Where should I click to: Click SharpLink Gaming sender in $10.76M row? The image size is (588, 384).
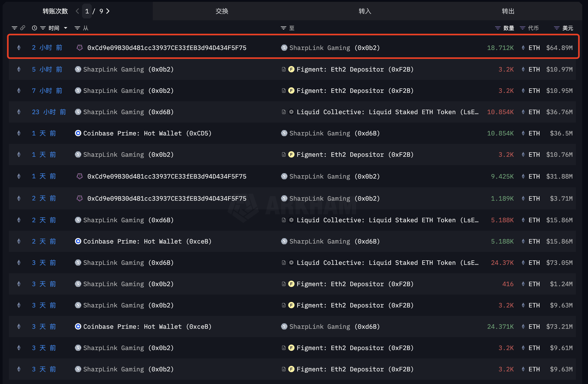pos(128,154)
